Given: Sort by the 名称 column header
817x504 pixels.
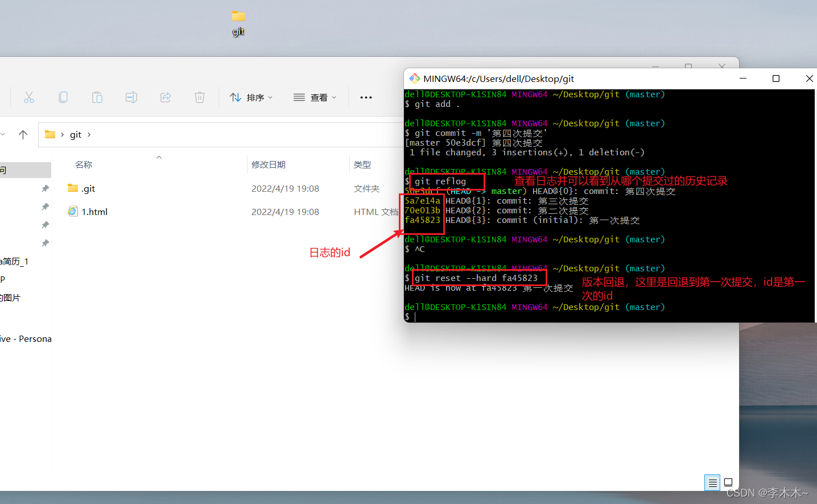Looking at the screenshot, I should click(x=84, y=164).
